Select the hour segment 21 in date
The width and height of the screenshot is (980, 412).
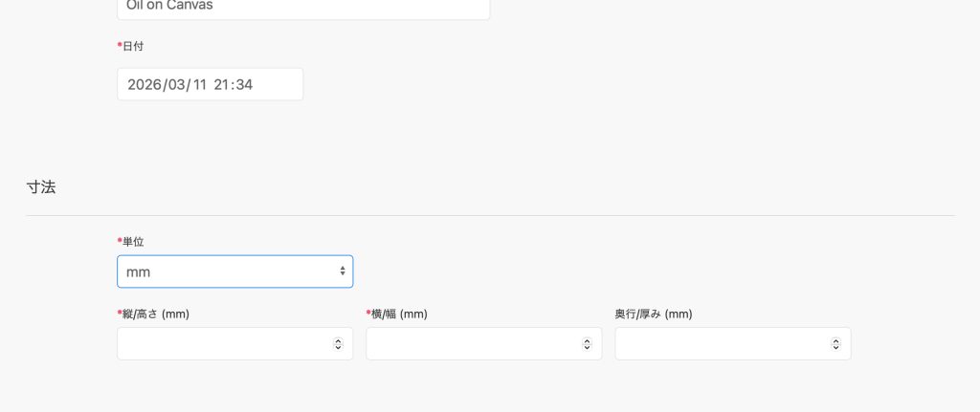223,84
